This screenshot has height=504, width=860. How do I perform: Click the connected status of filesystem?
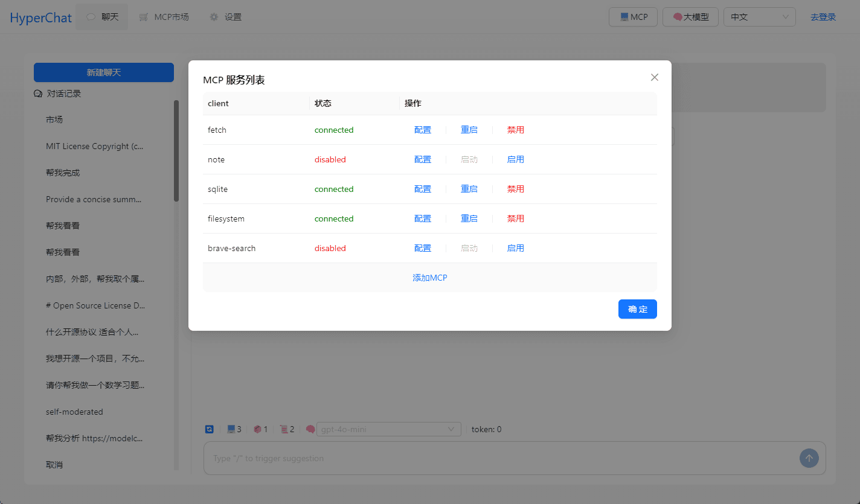[334, 219]
